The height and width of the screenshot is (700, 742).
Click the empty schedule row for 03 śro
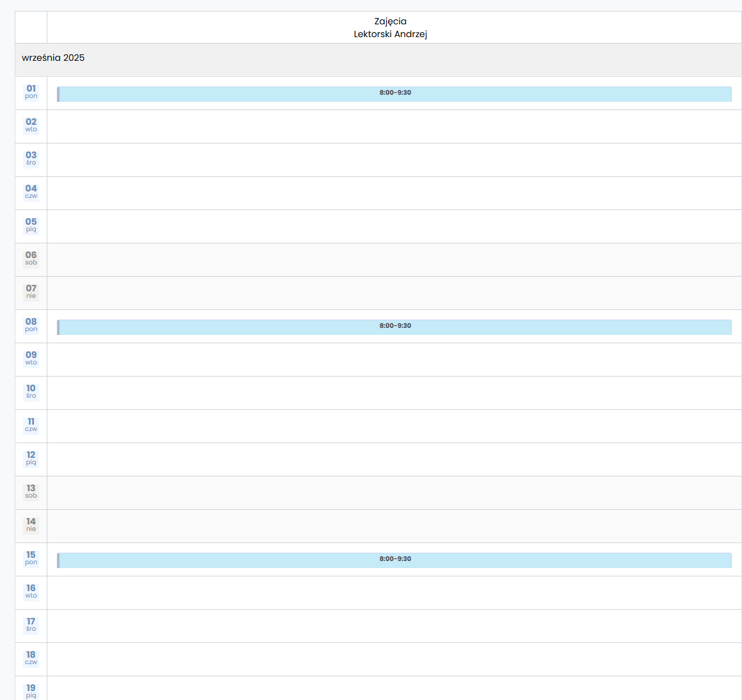394,160
